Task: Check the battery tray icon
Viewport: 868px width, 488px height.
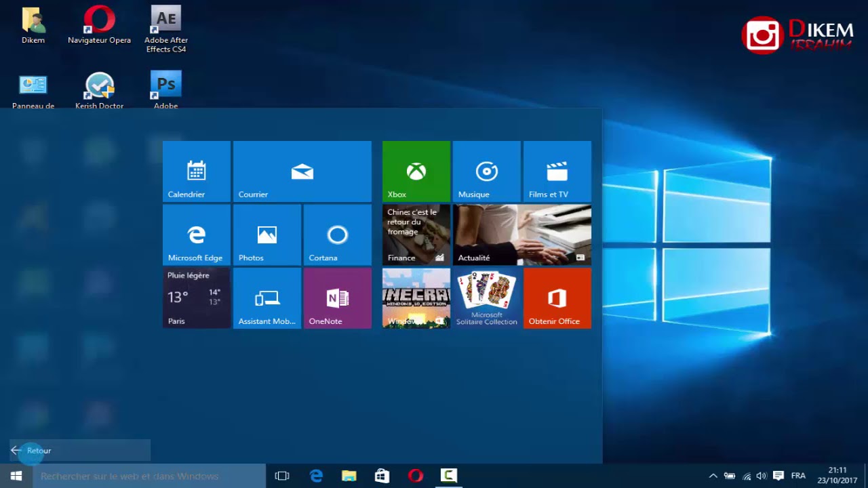Action: click(x=730, y=476)
